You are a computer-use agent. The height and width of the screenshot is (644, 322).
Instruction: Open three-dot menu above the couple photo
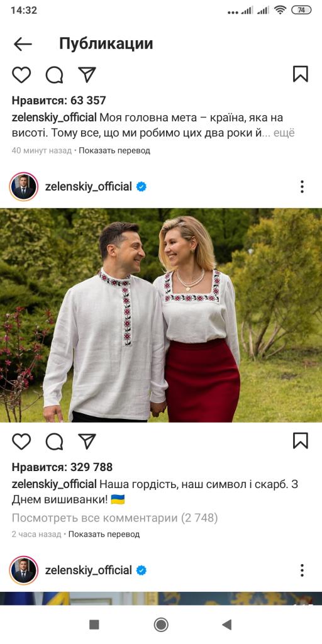[302, 186]
